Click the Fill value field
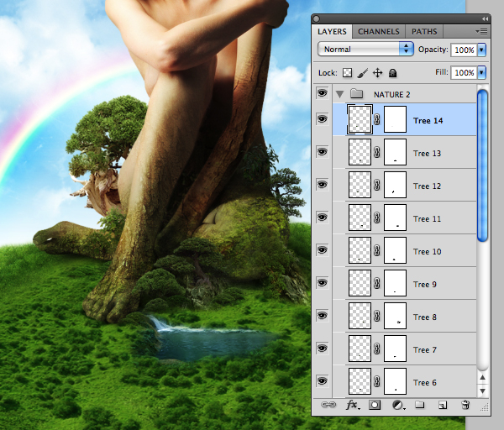Image resolution: width=504 pixels, height=430 pixels. coord(464,72)
